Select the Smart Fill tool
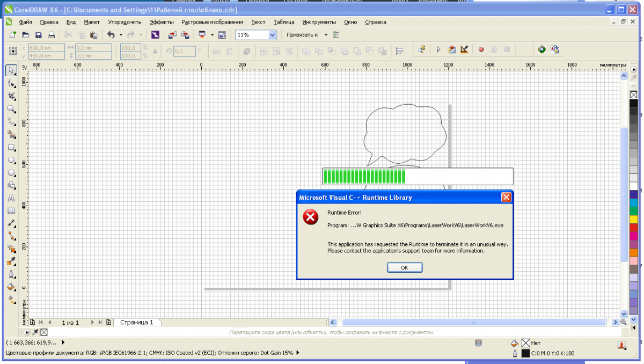Image resolution: width=644 pixels, height=364 pixels. pyautogui.click(x=11, y=135)
